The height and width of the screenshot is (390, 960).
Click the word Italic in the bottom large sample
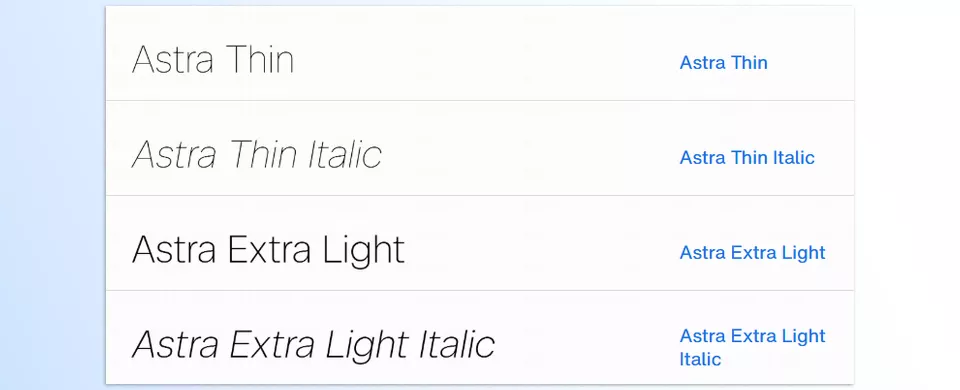[x=456, y=345]
